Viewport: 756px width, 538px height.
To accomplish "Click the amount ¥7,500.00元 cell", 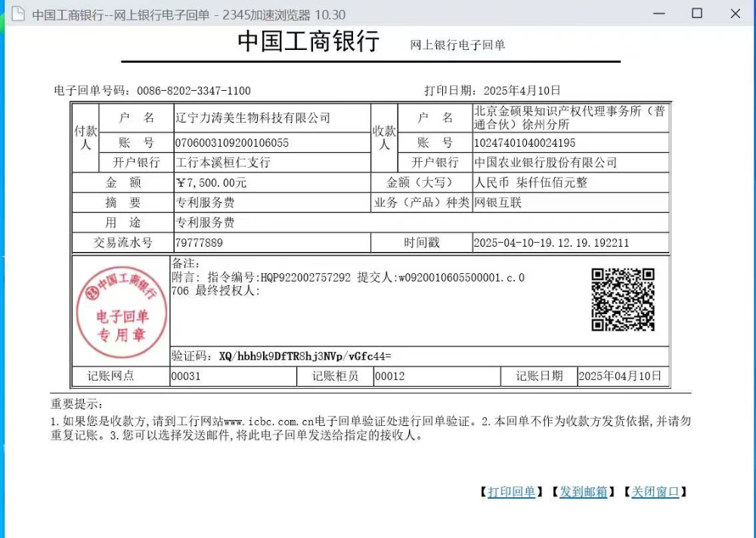I will coord(212,182).
